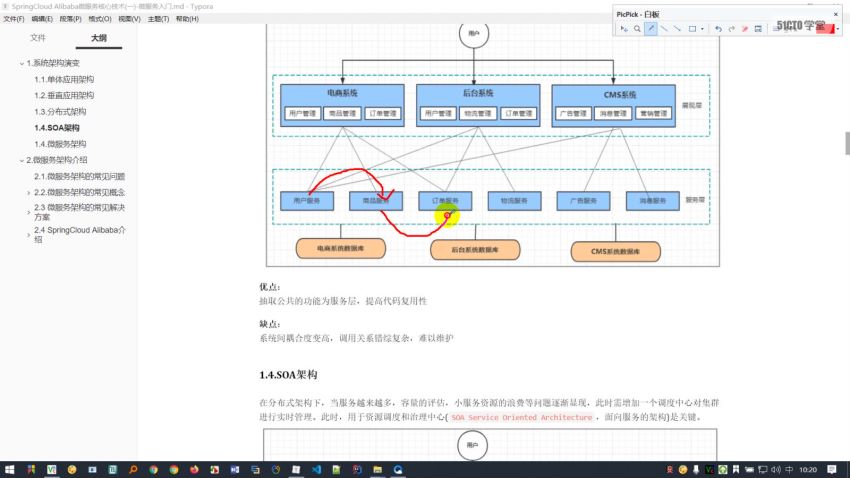Open the network icon in system tray
This screenshot has height=478, width=850.
pos(763,469)
